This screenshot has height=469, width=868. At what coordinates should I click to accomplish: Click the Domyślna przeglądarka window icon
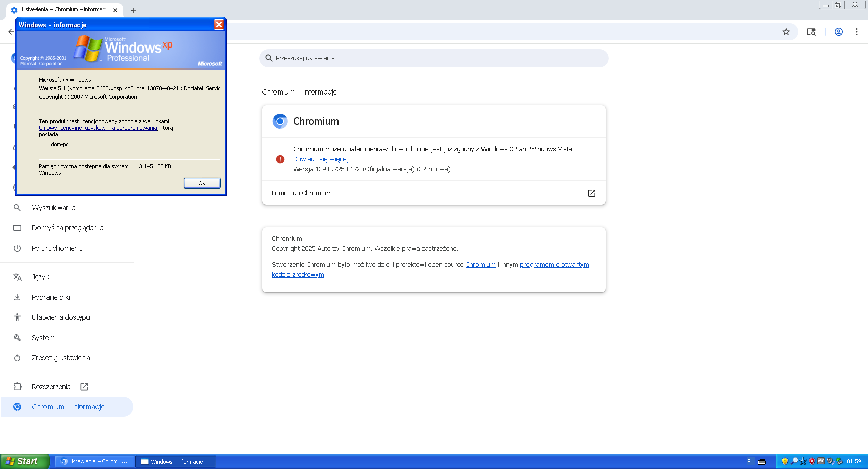pos(17,228)
